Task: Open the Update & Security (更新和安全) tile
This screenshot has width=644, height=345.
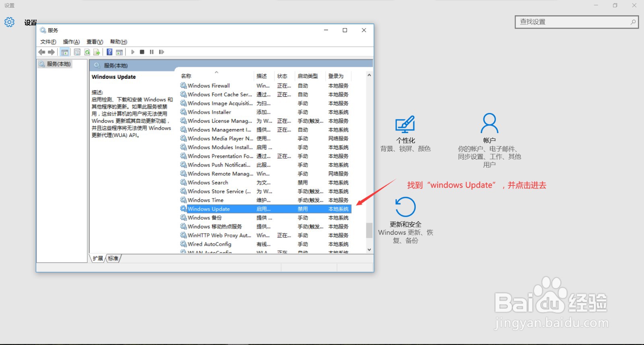Action: click(x=405, y=220)
